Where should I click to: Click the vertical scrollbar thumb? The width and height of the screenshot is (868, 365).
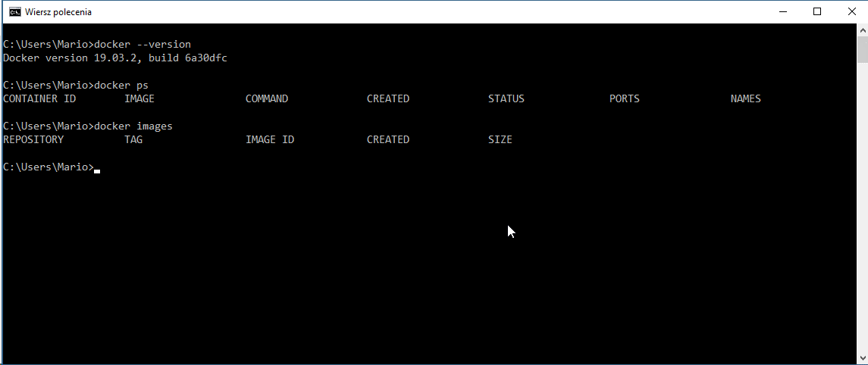point(862,49)
